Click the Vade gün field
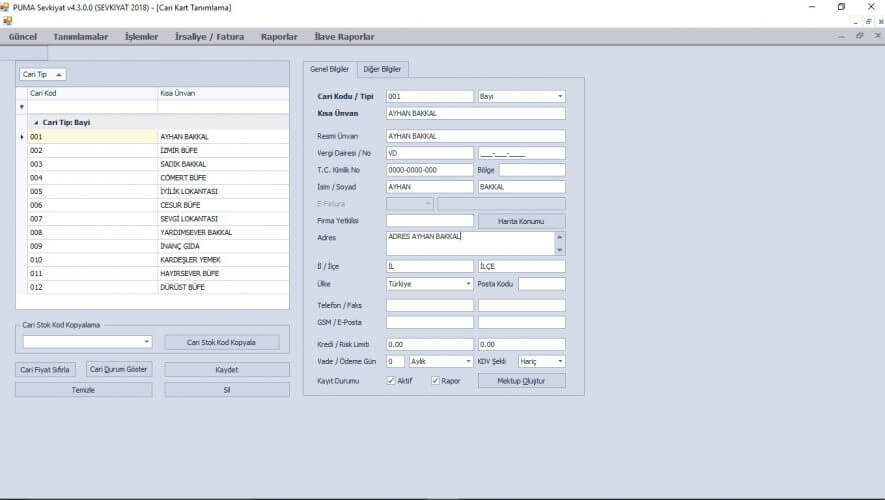Screen dimensions: 885x500 [395, 361]
